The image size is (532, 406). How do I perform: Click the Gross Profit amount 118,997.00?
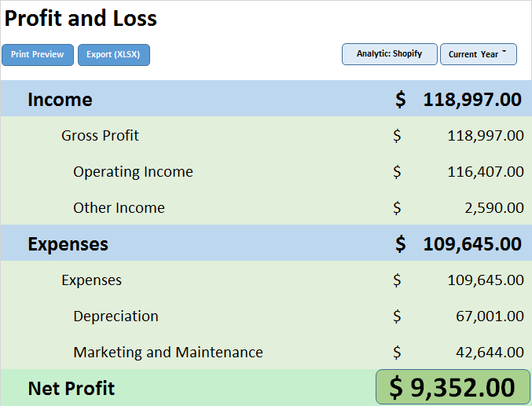[486, 136]
